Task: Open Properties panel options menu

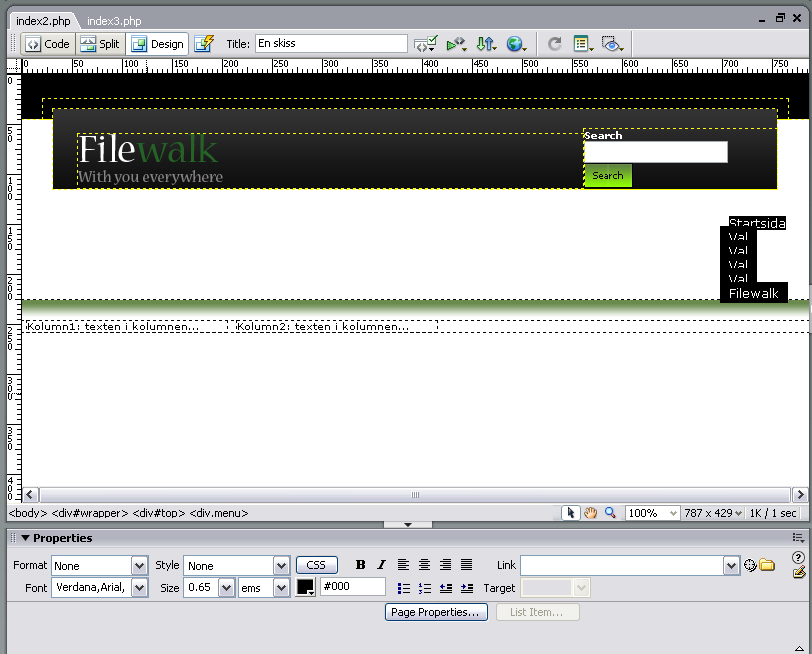Action: [798, 538]
